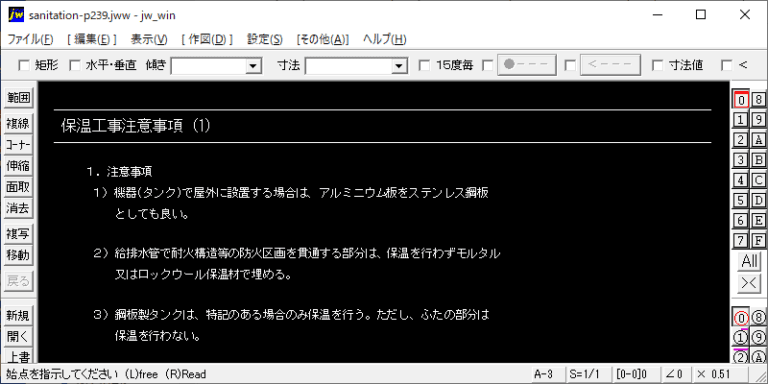Select layer 2 button

[x=741, y=140]
